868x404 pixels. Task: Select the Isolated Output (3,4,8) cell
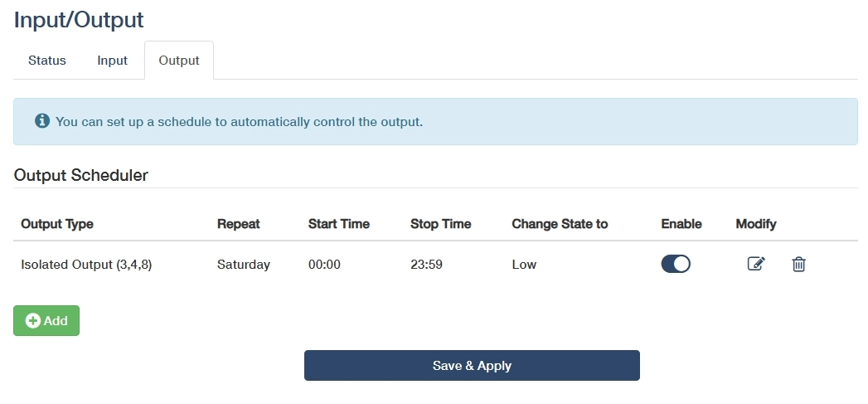pos(86,265)
